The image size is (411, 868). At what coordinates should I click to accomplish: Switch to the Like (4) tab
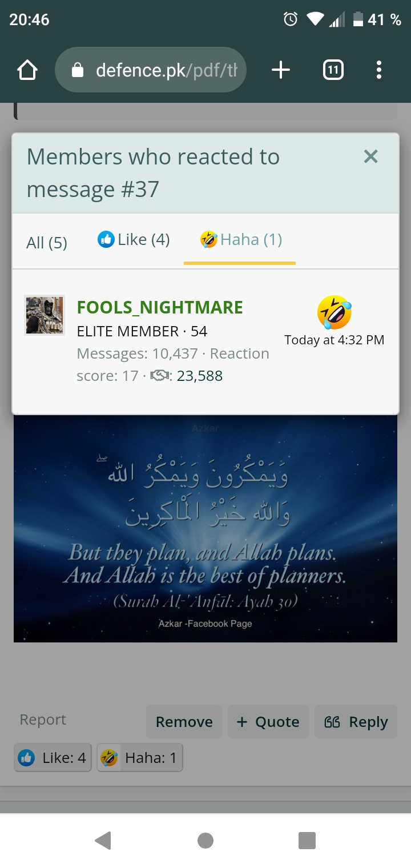134,240
